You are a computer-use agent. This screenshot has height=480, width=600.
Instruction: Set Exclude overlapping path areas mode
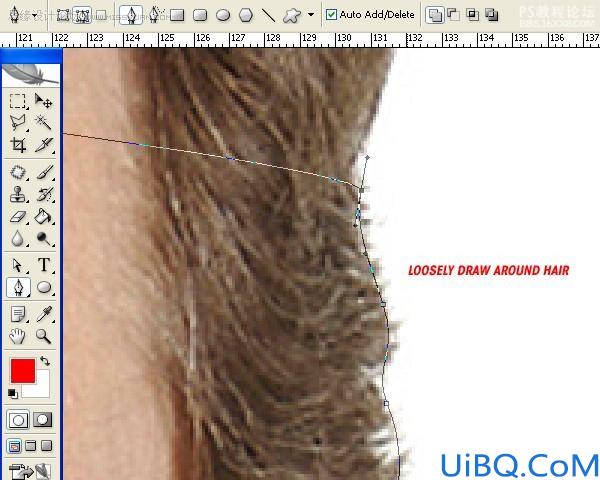[492, 15]
